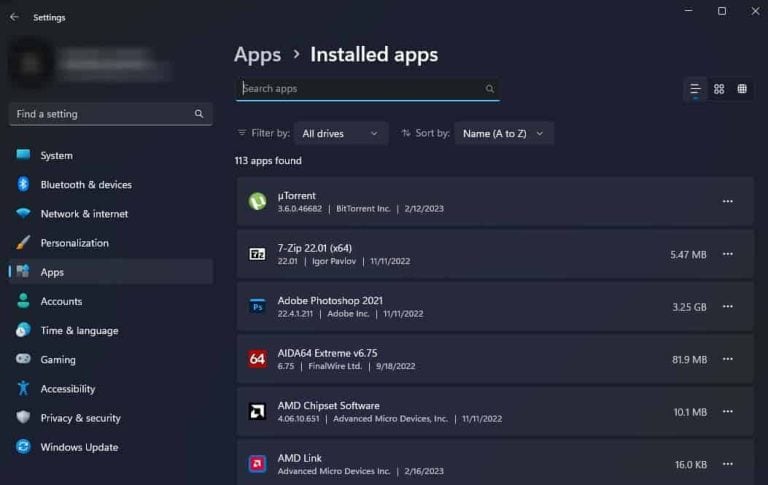Click the search magnifier in Search apps
This screenshot has height=485, width=768.
[x=490, y=89]
